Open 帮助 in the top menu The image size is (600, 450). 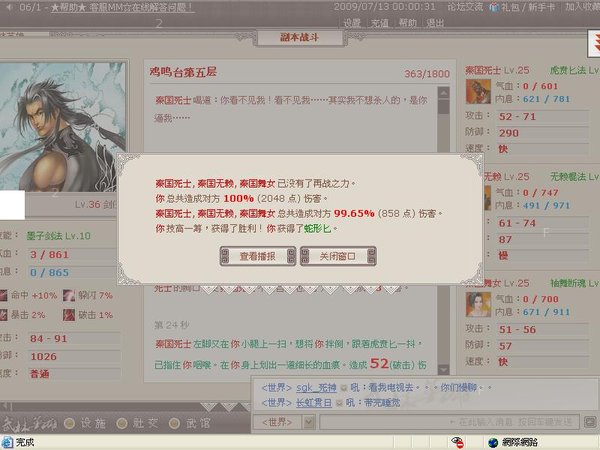click(407, 23)
